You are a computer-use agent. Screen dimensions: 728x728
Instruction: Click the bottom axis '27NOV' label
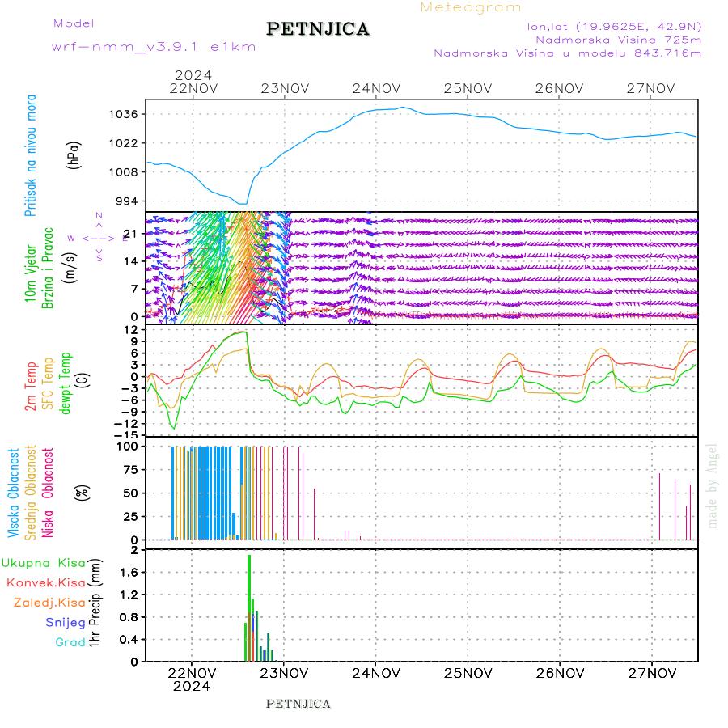tap(652, 673)
